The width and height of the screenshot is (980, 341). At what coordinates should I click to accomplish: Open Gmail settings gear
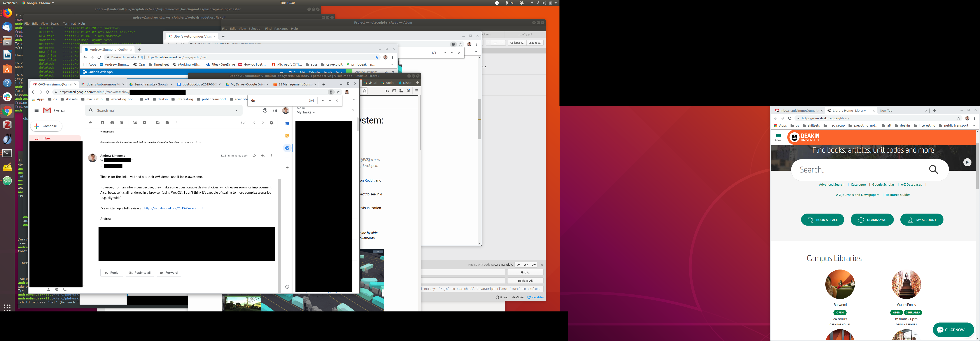[272, 123]
